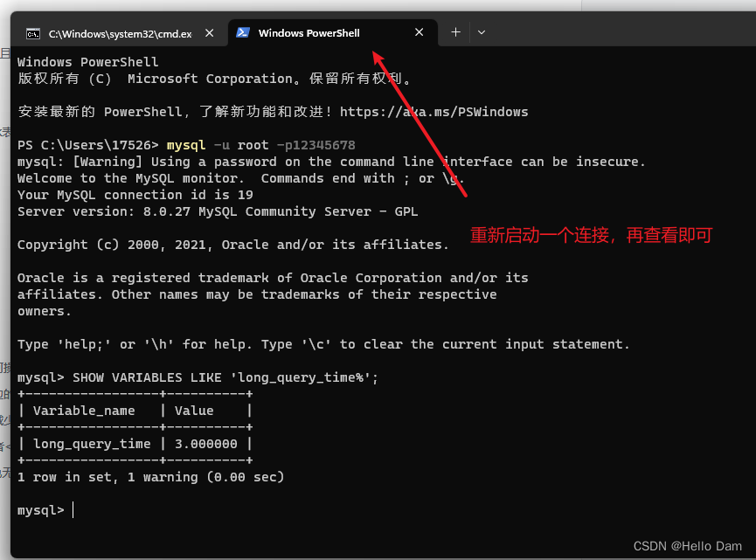Click the 'Type help;' instruction line
This screenshot has width=756, height=560.
[x=323, y=344]
